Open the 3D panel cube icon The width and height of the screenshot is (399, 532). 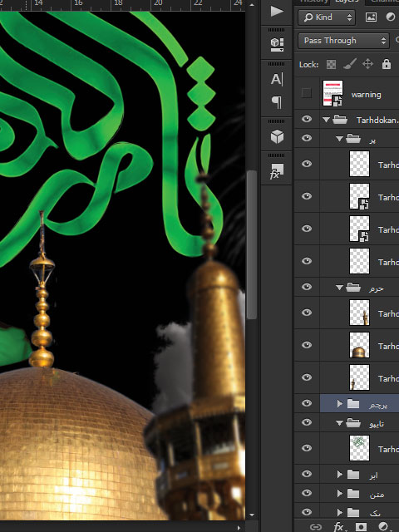277,136
